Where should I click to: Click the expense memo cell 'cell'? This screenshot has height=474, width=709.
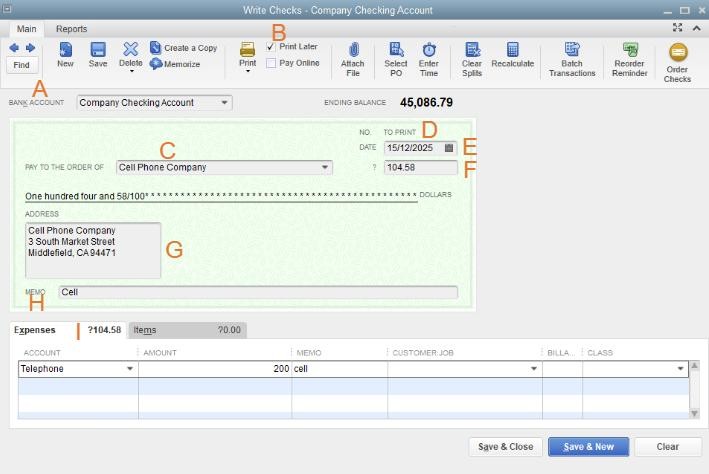(x=340, y=369)
